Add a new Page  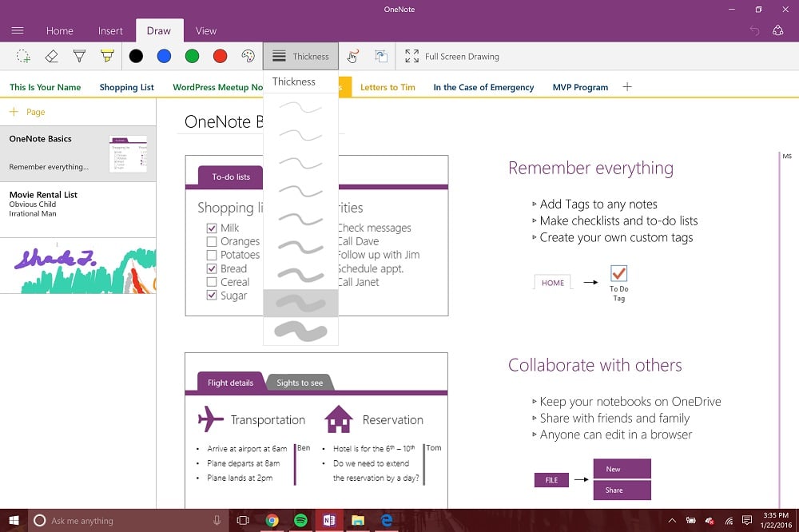[x=28, y=112]
